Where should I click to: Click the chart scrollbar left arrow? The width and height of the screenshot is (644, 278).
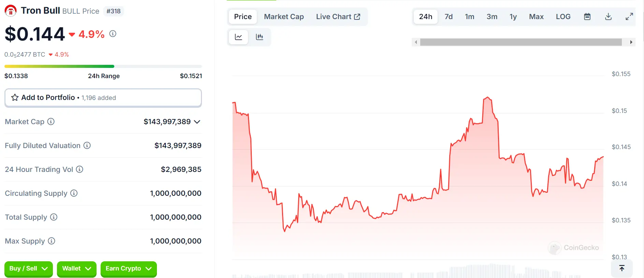coord(416,42)
